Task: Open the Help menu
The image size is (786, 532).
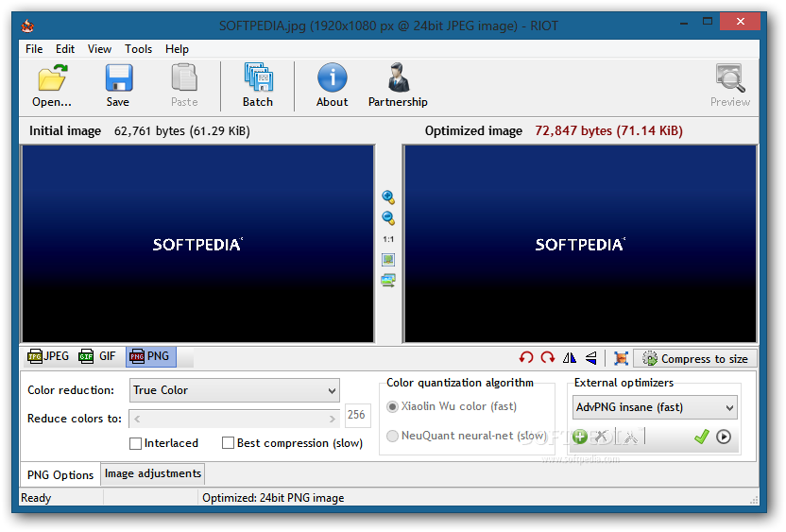Action: 177,49
